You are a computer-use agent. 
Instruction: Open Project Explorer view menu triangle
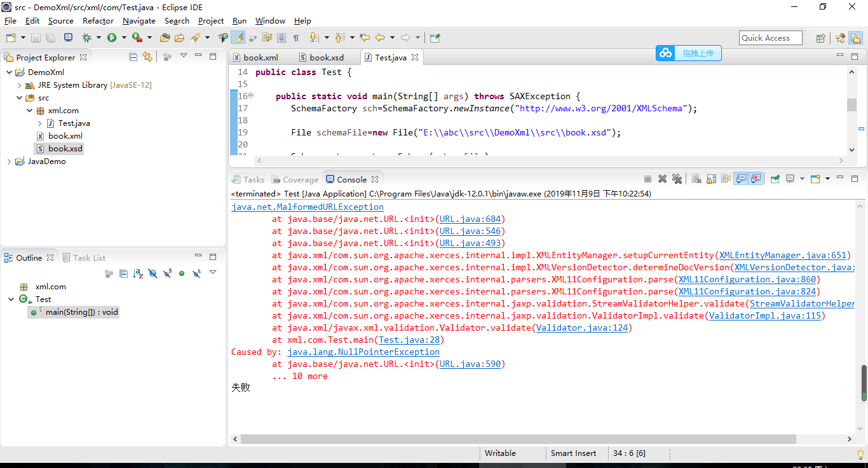[184, 56]
